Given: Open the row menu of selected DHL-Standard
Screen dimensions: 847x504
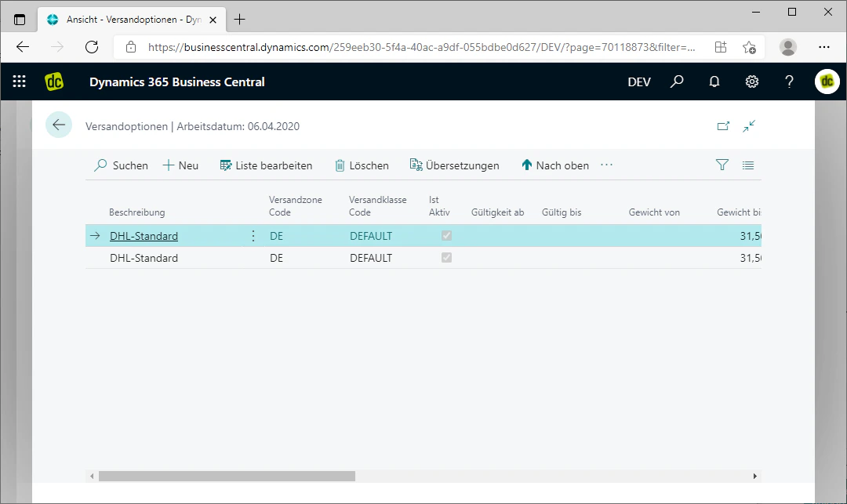Looking at the screenshot, I should coord(253,236).
